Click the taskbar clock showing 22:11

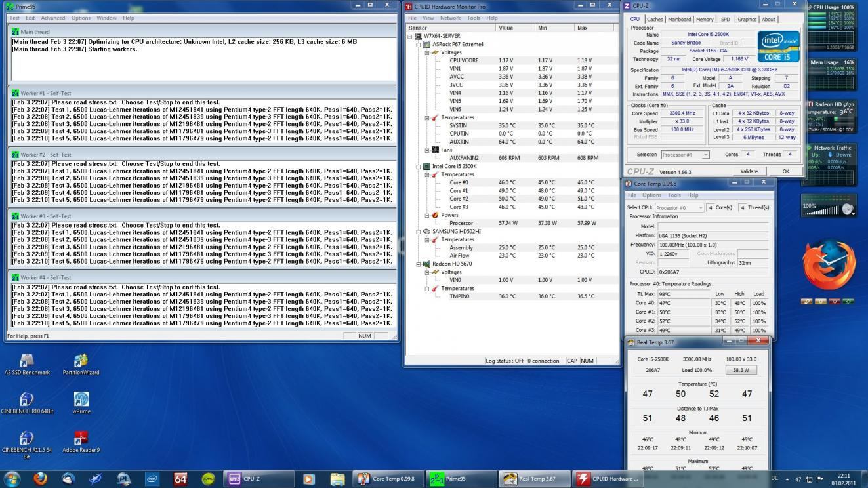click(844, 479)
